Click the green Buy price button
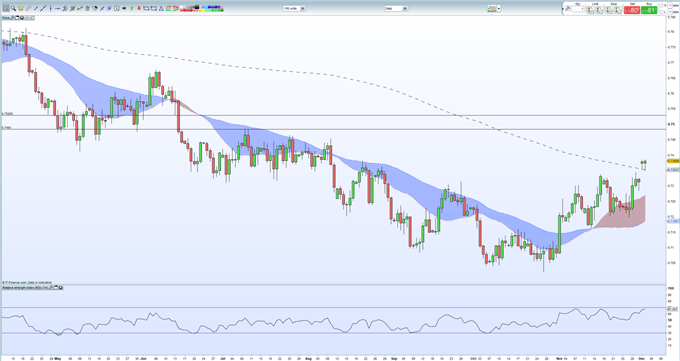680x361 pixels. coord(649,10)
